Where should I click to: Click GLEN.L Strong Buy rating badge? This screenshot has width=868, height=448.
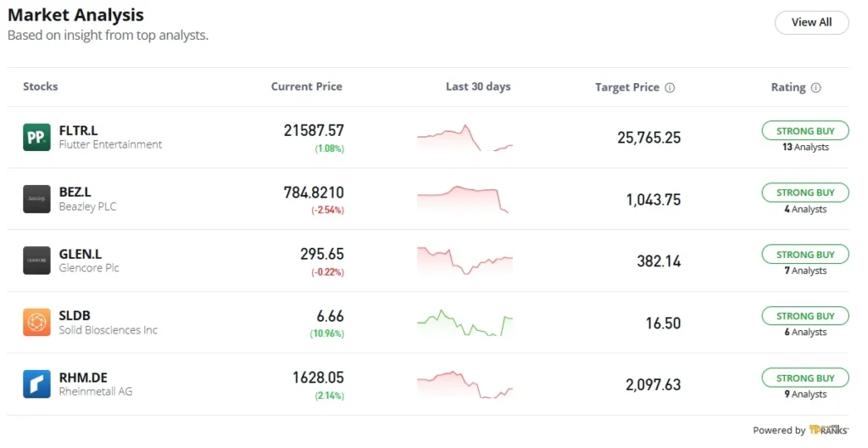pos(805,255)
